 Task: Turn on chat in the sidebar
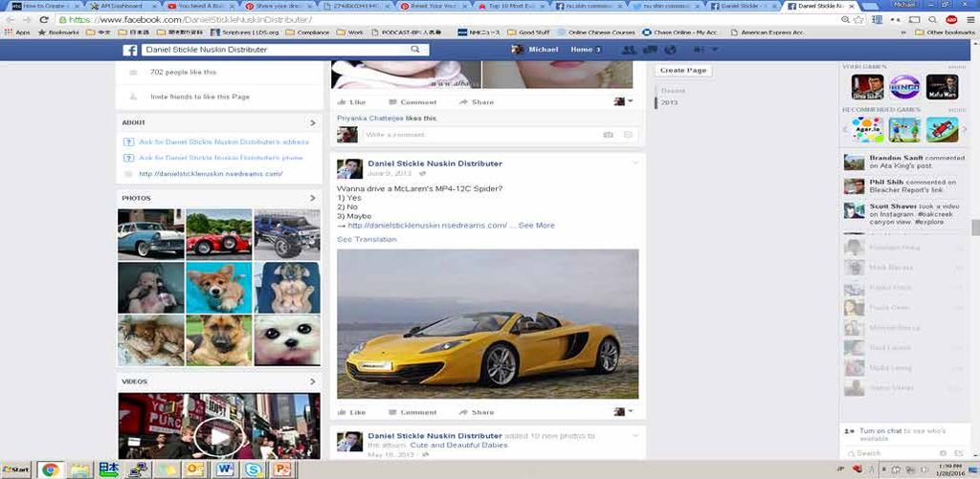880,431
